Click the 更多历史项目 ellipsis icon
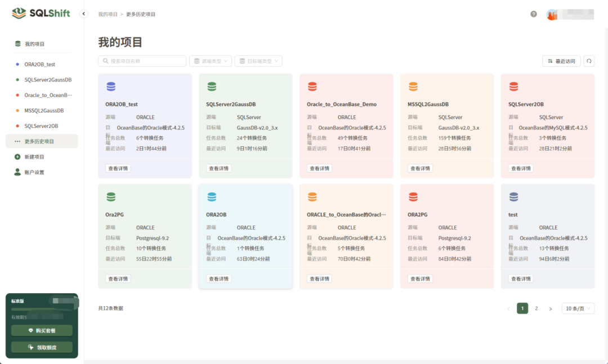608x364 pixels. (x=17, y=141)
